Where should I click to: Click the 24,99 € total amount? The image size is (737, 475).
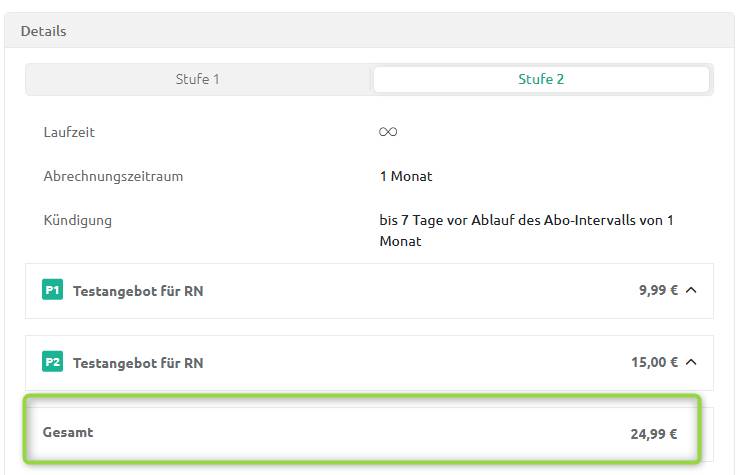point(653,434)
